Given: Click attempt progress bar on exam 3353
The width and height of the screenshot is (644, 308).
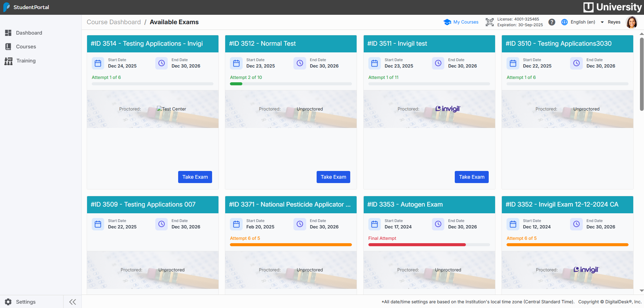Looking at the screenshot, I should coord(429,245).
